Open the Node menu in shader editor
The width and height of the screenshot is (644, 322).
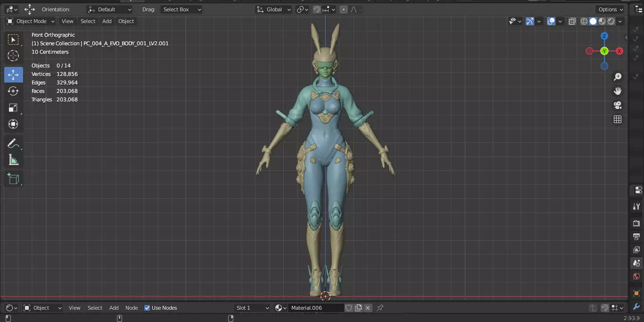[132, 308]
